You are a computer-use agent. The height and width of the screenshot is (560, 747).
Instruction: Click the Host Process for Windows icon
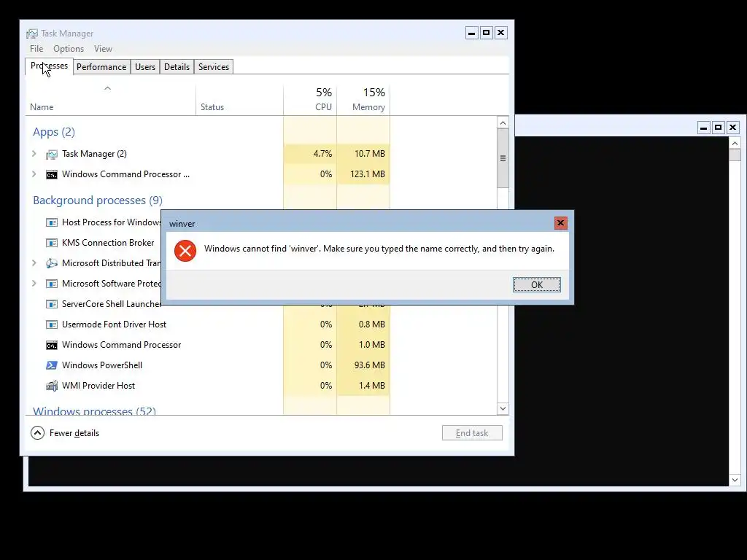(52, 222)
